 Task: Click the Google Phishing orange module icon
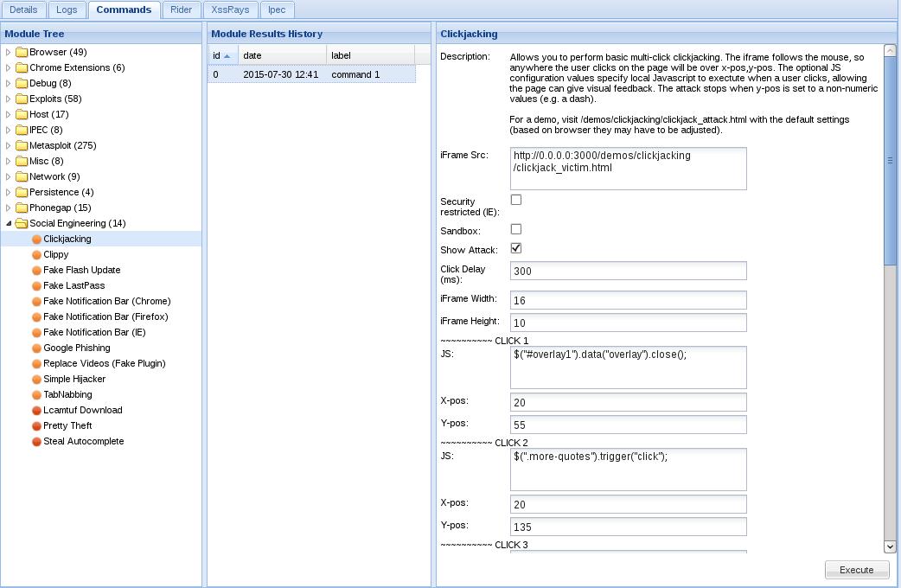[x=36, y=348]
